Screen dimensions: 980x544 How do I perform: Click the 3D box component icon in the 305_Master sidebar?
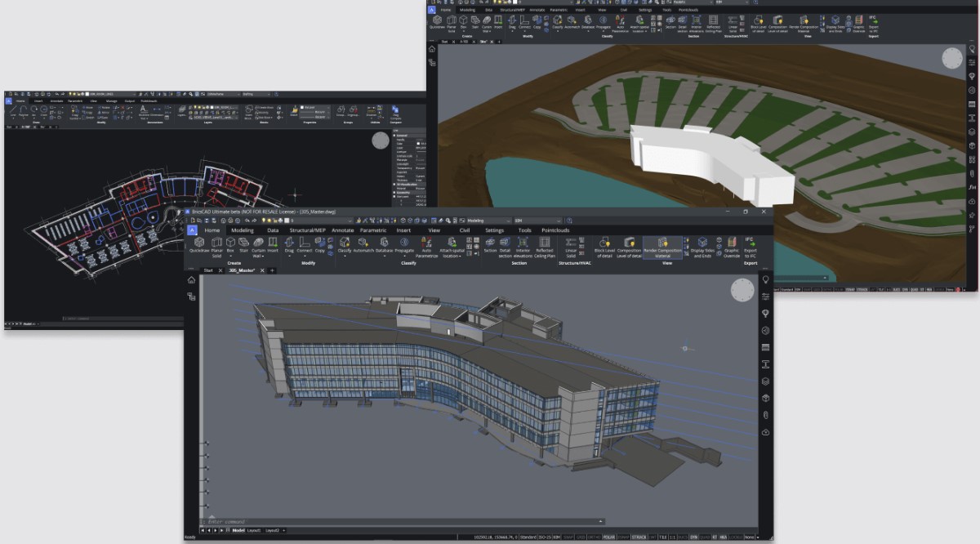pos(766,398)
